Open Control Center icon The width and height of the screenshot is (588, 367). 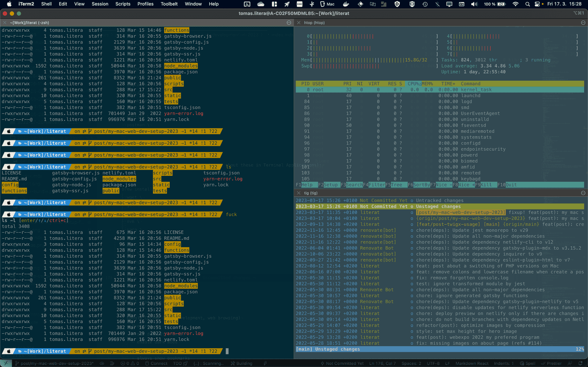(x=537, y=4)
